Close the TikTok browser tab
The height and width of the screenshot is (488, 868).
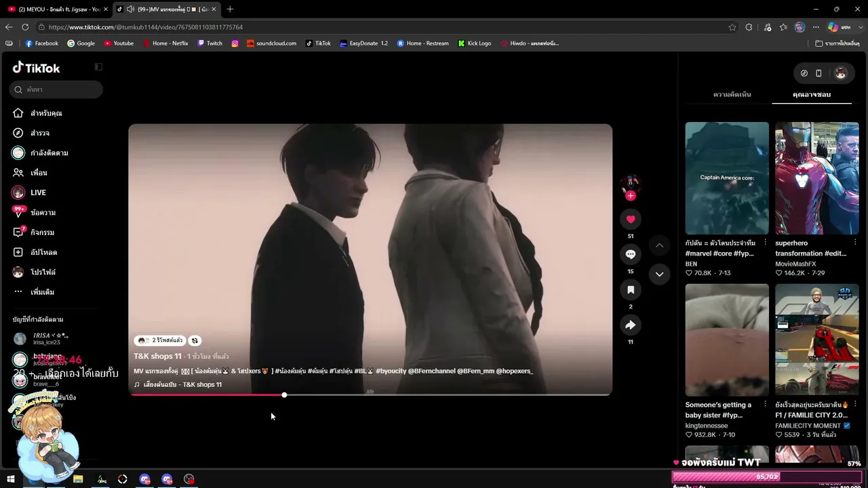click(214, 9)
